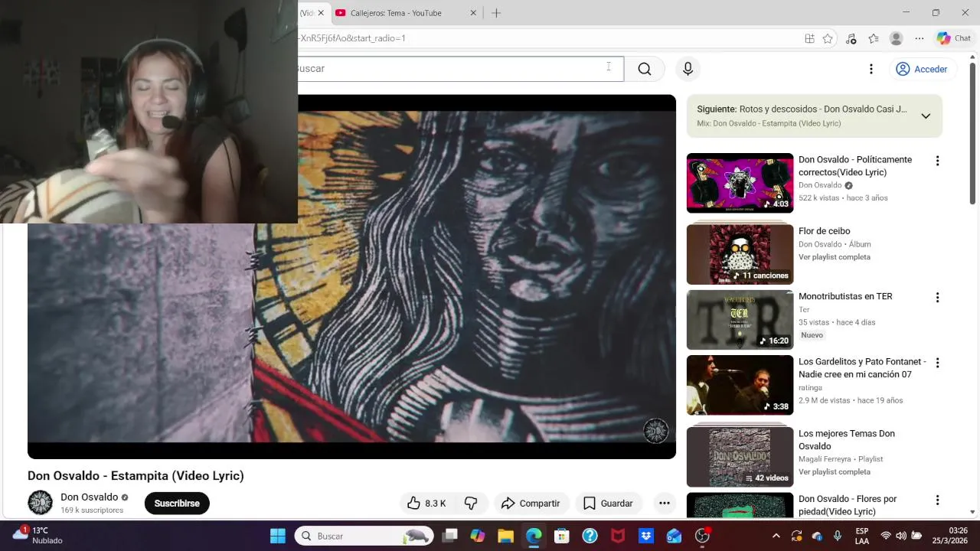
Task: Open options for Flores por piedad video
Action: (937, 500)
